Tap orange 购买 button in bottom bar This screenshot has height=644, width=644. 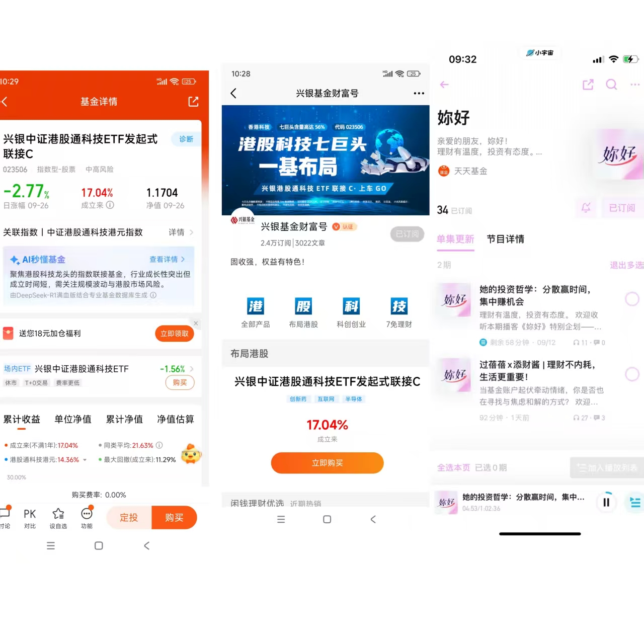pyautogui.click(x=174, y=518)
